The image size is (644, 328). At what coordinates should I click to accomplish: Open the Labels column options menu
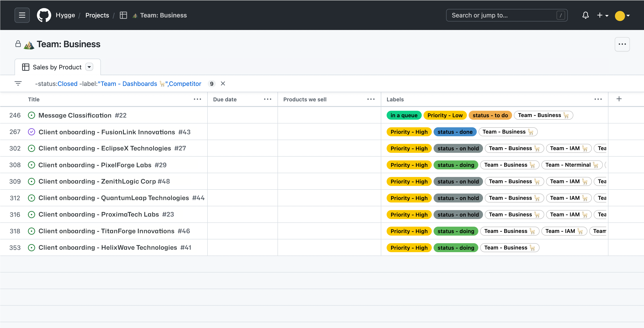click(x=598, y=99)
